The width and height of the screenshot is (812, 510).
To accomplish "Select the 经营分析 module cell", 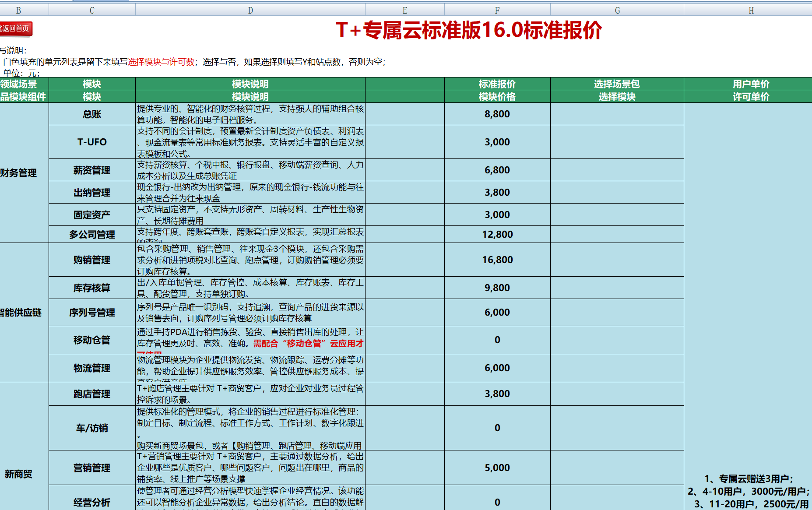I will click(92, 498).
